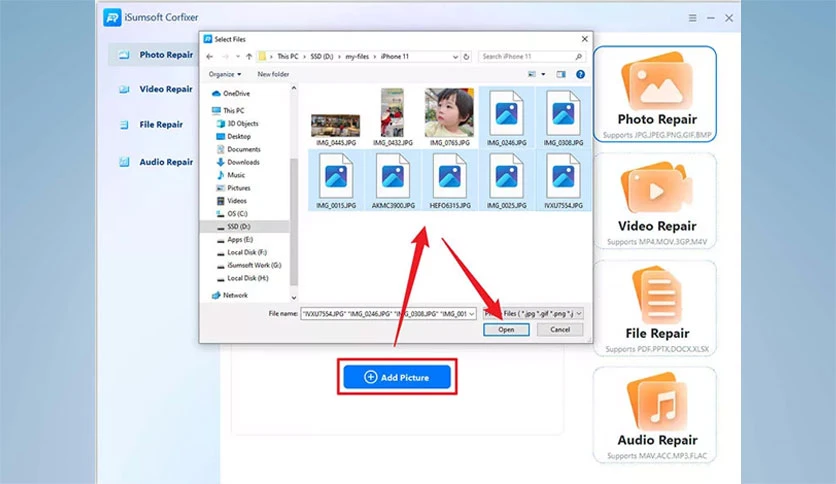836x484 pixels.
Task: Select Audio Repair in the left sidebar
Action: [x=155, y=162]
